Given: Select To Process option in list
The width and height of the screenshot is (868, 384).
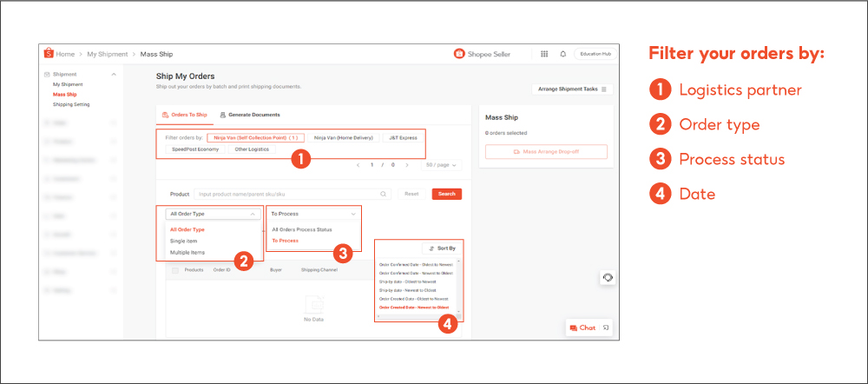Looking at the screenshot, I should tap(285, 241).
